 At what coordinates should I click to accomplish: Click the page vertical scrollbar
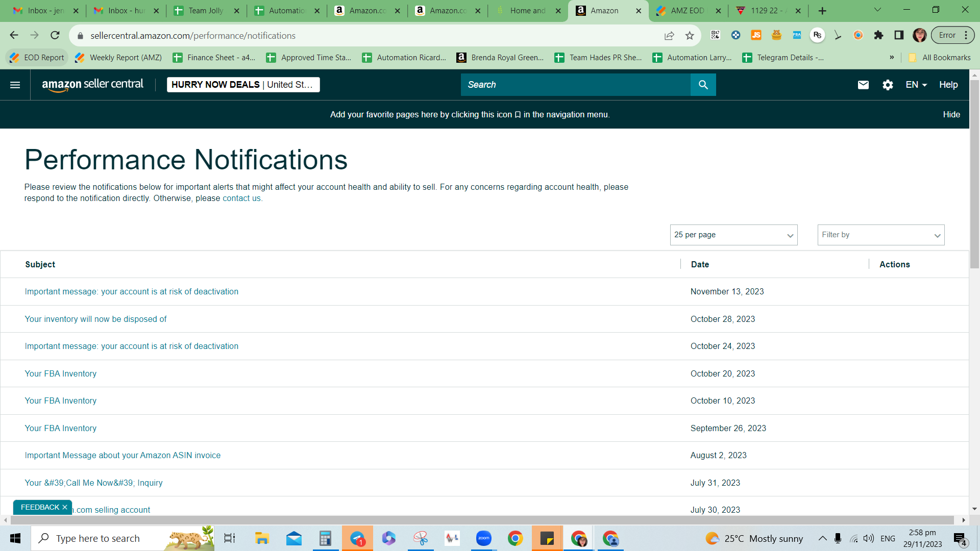tap(974, 174)
